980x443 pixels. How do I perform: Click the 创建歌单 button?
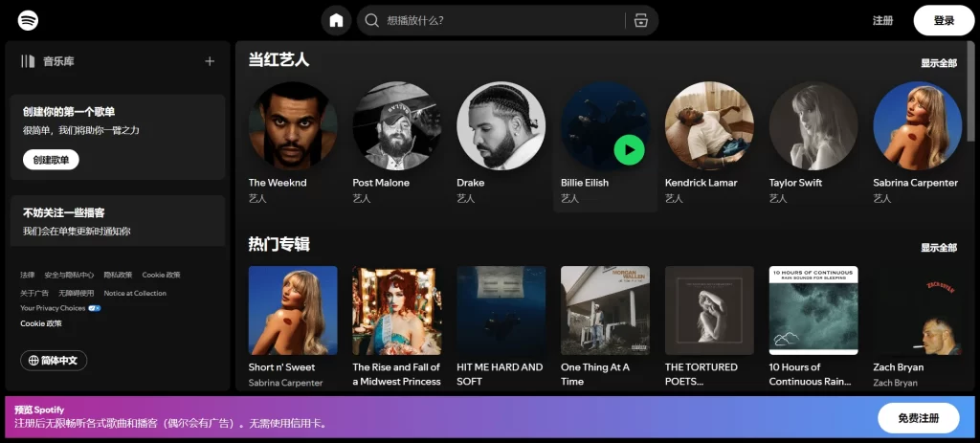(x=52, y=160)
